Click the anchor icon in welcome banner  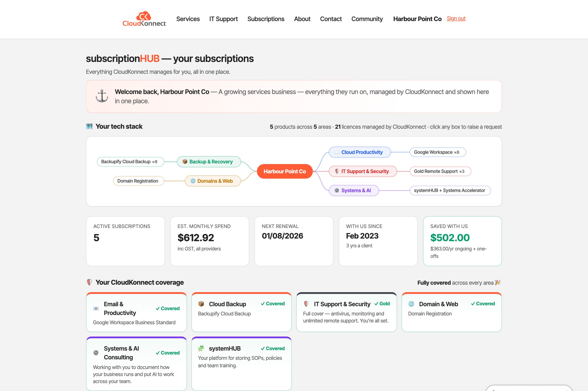click(102, 96)
